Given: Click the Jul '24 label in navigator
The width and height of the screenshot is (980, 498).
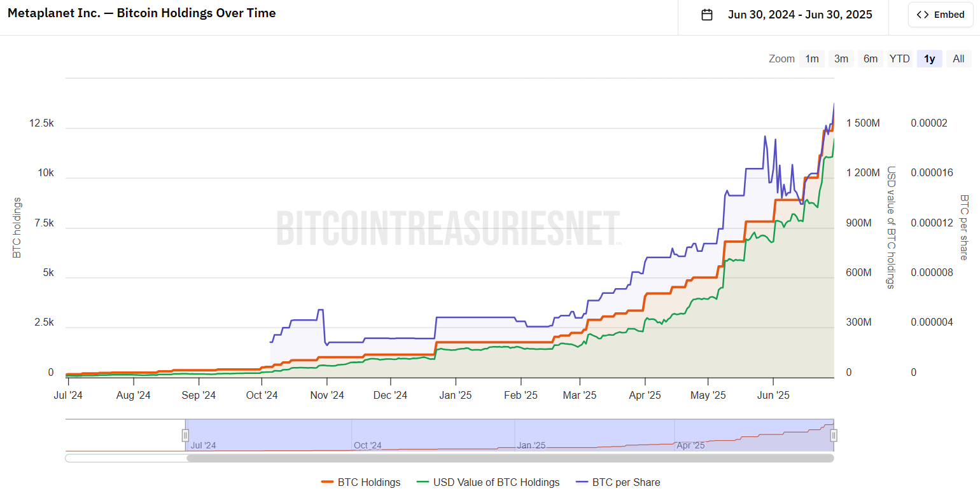Looking at the screenshot, I should 204,445.
